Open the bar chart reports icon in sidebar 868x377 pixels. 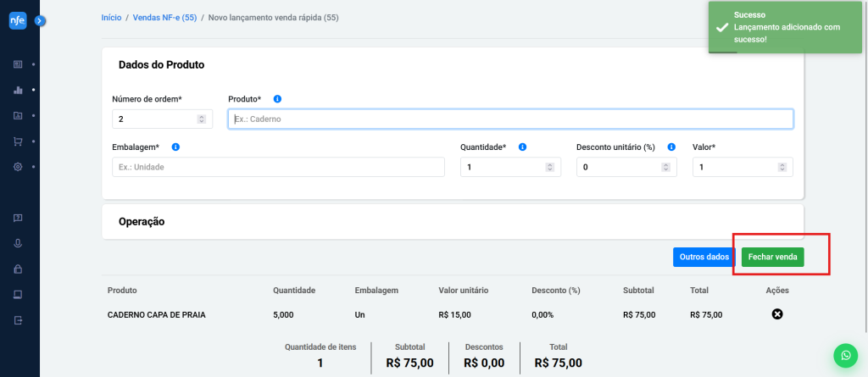(x=18, y=90)
